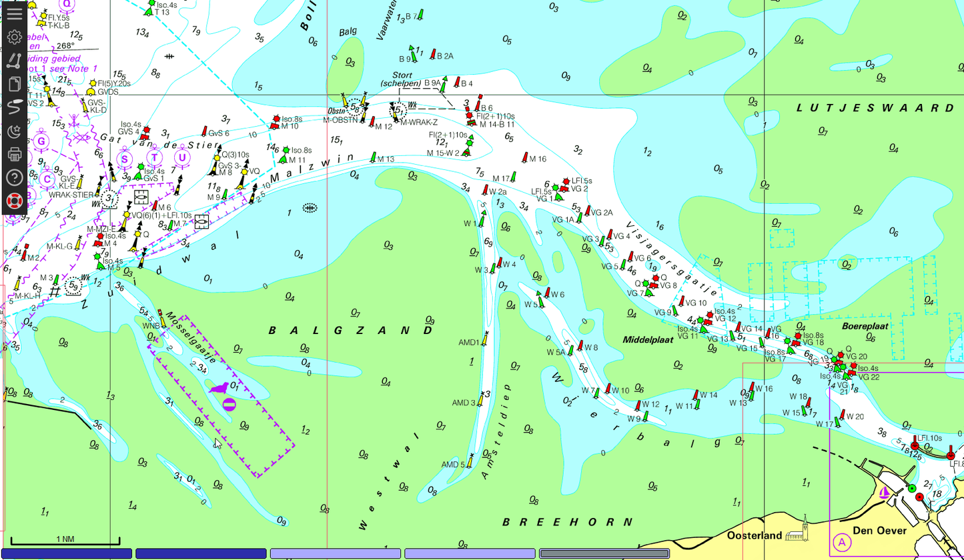Click the 268° bearing text
Image resolution: width=964 pixels, height=560 pixels.
coord(66,46)
